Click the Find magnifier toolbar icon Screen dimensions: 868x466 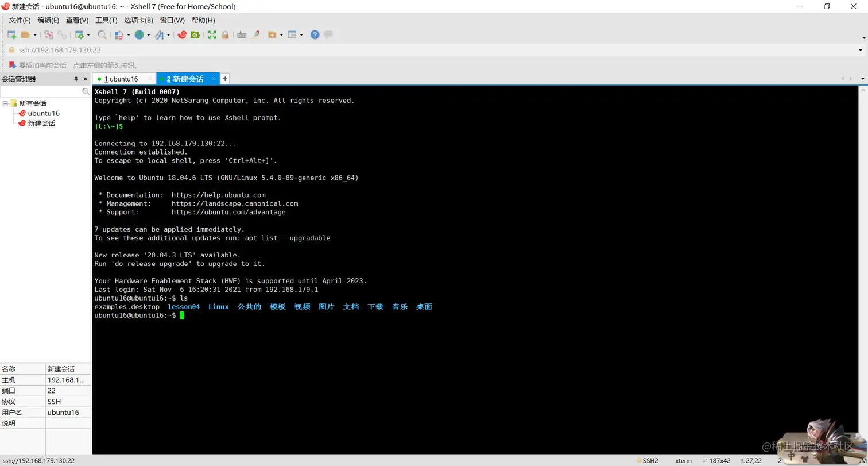102,35
